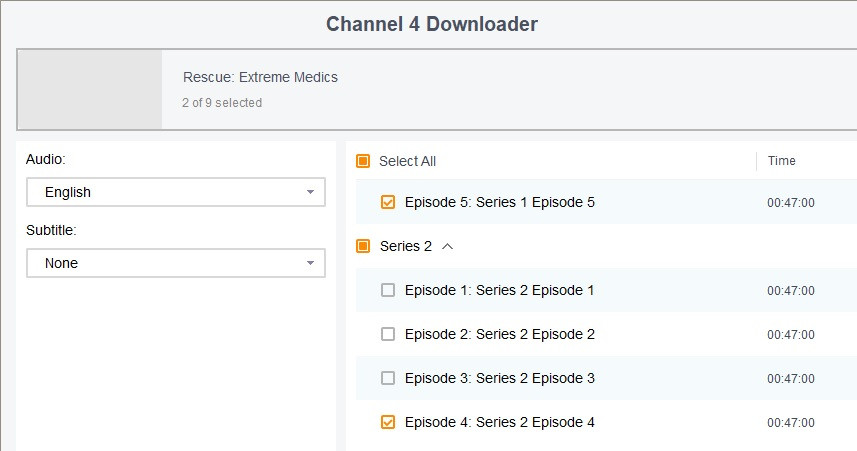857x451 pixels.
Task: Check Episode 3: Series 2 Episode 3
Action: click(388, 378)
